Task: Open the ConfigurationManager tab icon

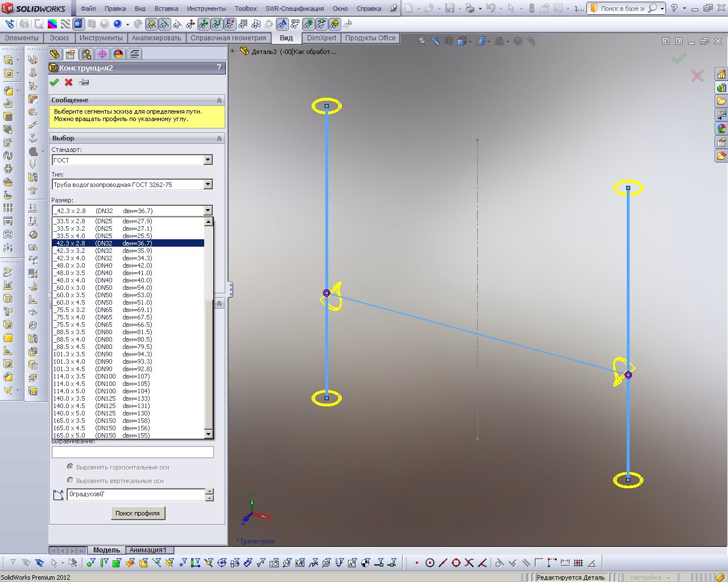Action: point(86,54)
